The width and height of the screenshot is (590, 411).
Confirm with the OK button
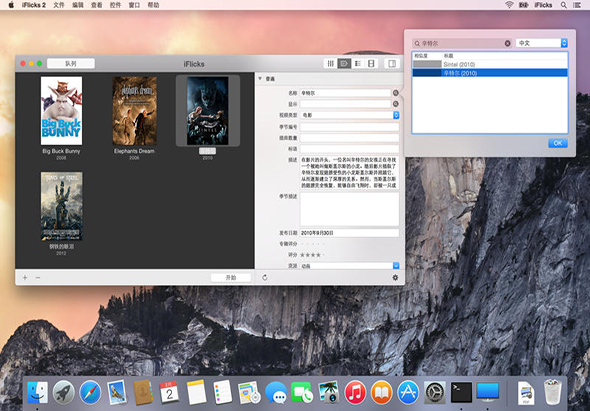tap(558, 143)
